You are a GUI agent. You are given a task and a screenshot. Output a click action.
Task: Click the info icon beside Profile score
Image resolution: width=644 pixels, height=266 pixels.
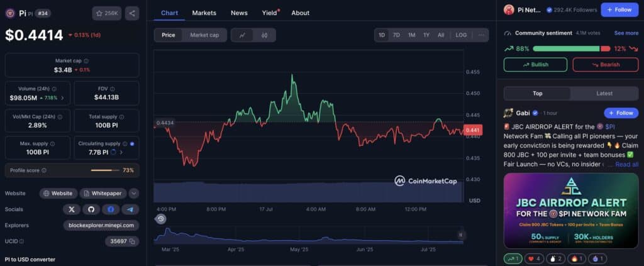pos(44,170)
